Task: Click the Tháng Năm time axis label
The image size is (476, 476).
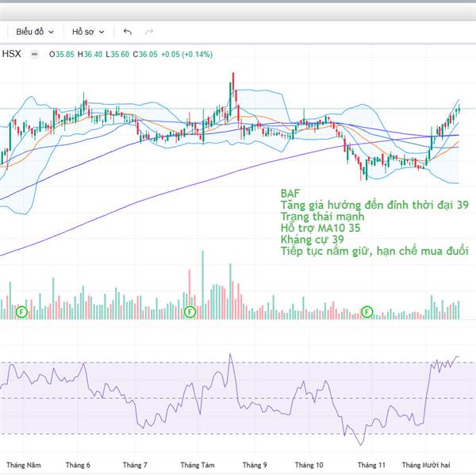Action: (23, 465)
